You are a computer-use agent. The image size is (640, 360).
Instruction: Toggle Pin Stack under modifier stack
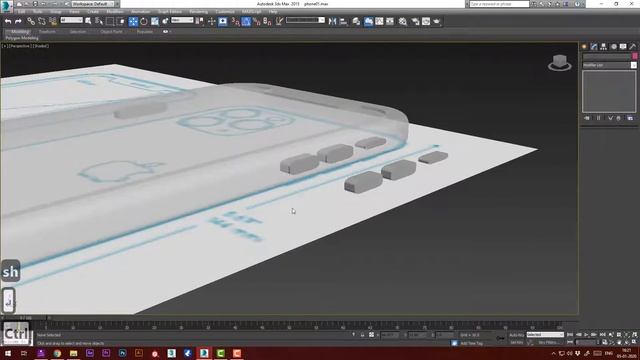pos(587,118)
